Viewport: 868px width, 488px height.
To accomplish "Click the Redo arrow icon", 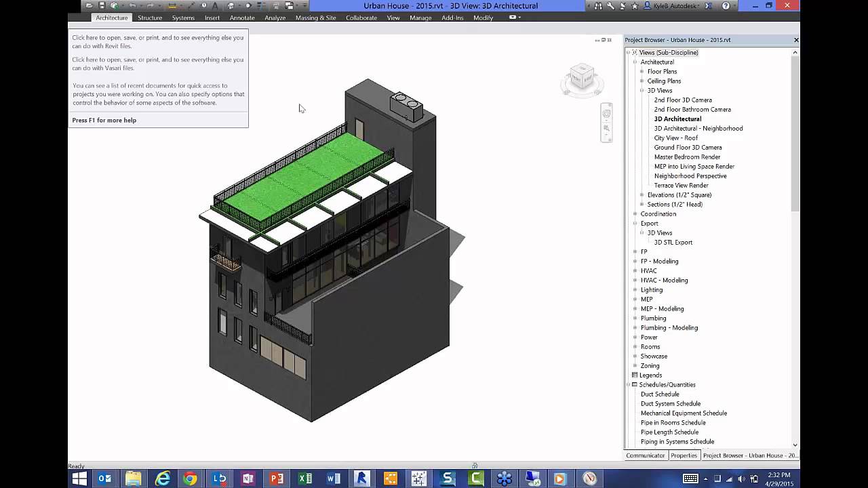I will click(x=149, y=5).
